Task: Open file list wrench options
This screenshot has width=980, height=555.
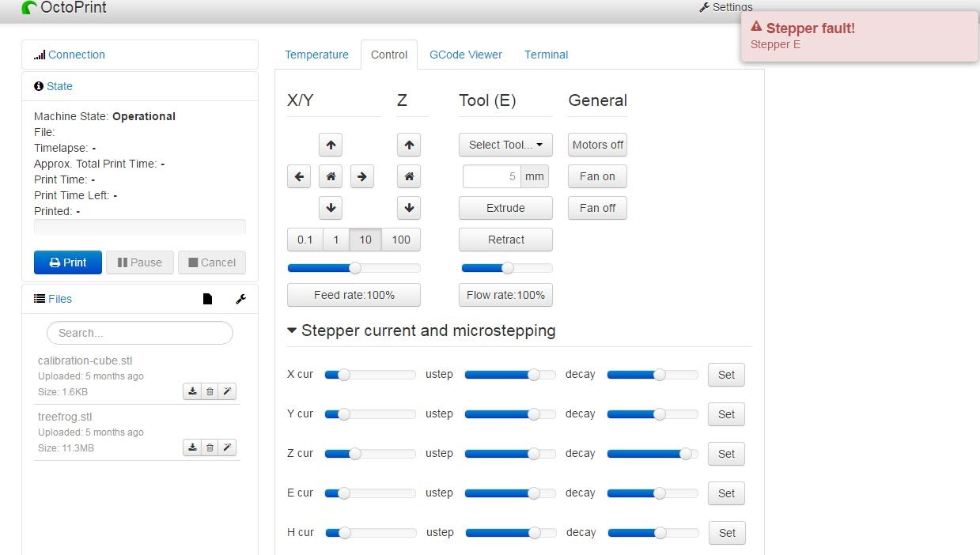Action: [x=241, y=299]
